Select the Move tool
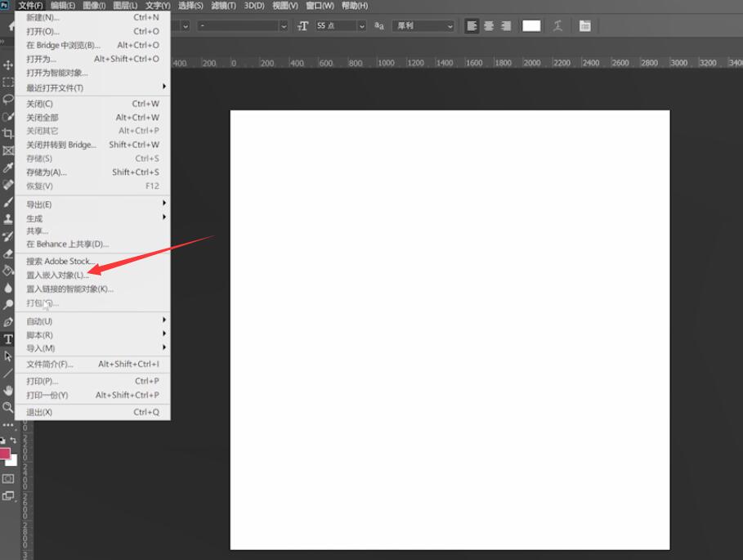The width and height of the screenshot is (743, 560). [8, 65]
